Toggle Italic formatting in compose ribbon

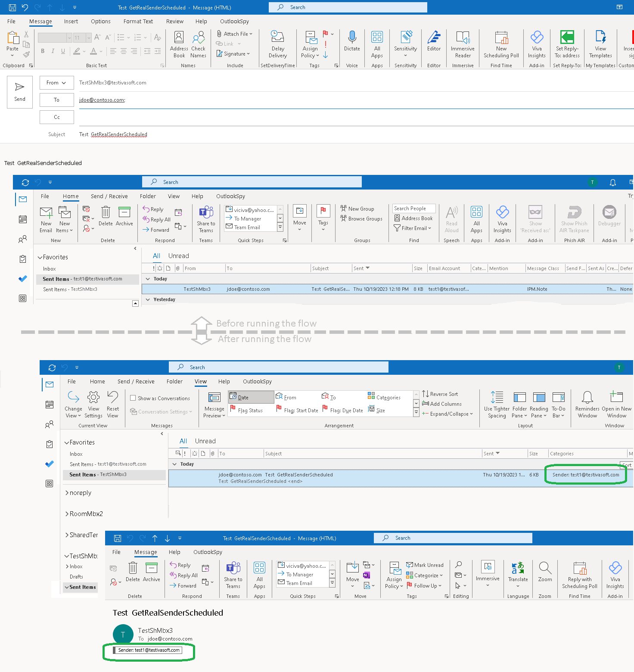coord(53,51)
